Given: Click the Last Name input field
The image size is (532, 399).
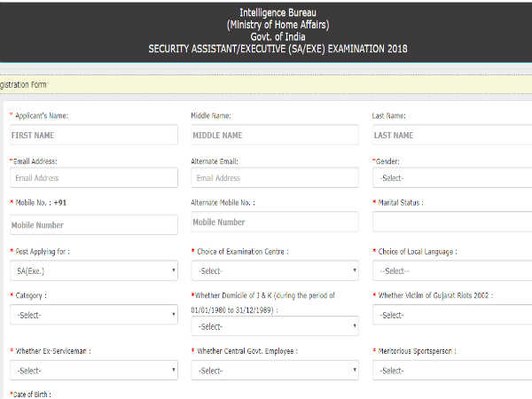Looking at the screenshot, I should pyautogui.click(x=452, y=135).
